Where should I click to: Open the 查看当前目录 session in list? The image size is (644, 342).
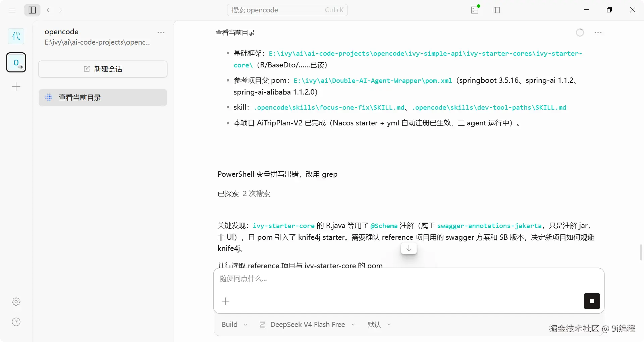coord(103,98)
